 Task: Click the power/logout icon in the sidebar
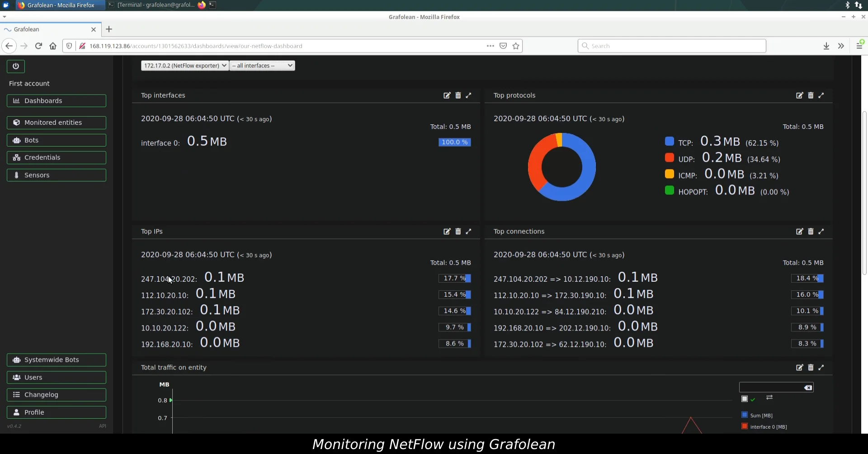[x=16, y=66]
